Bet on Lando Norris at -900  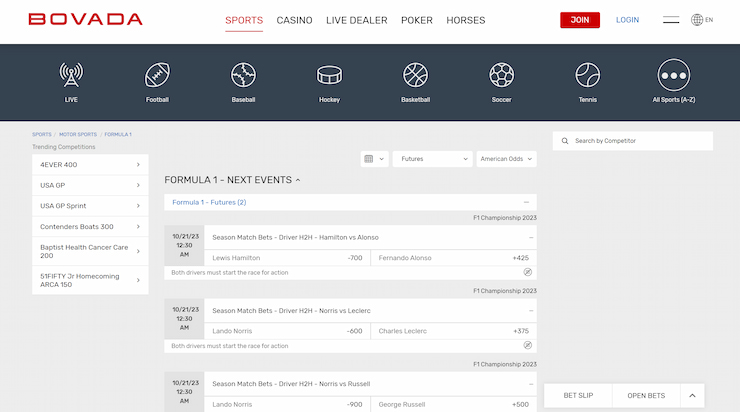pos(287,404)
